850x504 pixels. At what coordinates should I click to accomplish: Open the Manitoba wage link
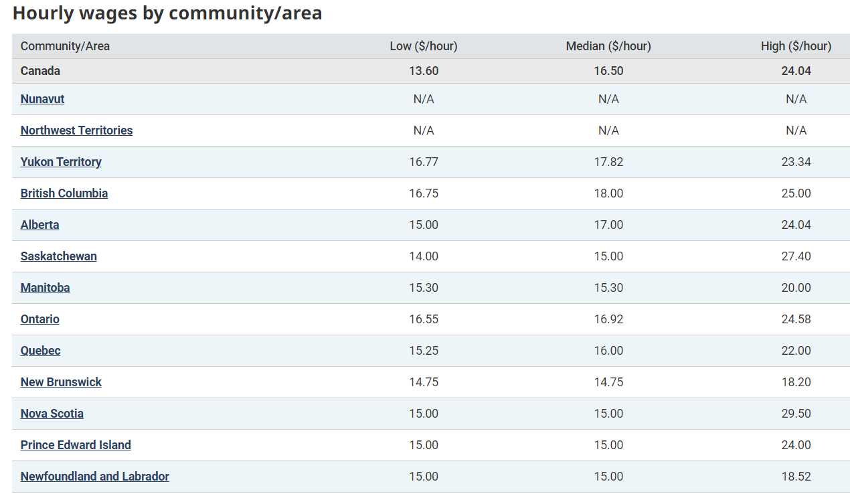45,287
